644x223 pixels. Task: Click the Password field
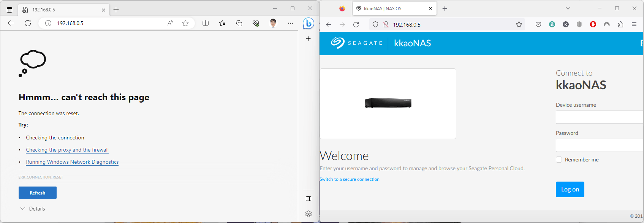click(600, 145)
